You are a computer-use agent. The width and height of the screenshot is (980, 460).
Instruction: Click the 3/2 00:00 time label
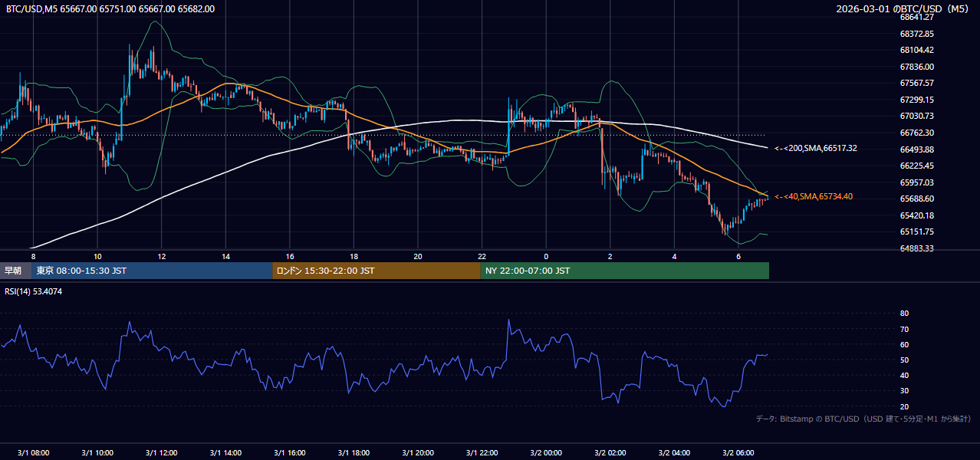tap(546, 453)
